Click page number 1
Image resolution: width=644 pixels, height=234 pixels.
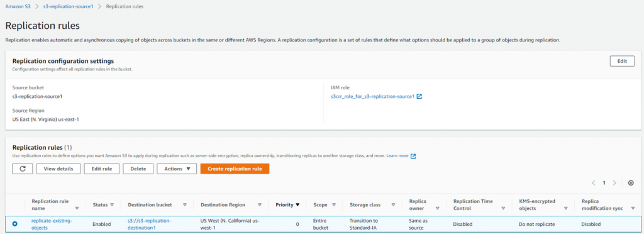pyautogui.click(x=604, y=183)
